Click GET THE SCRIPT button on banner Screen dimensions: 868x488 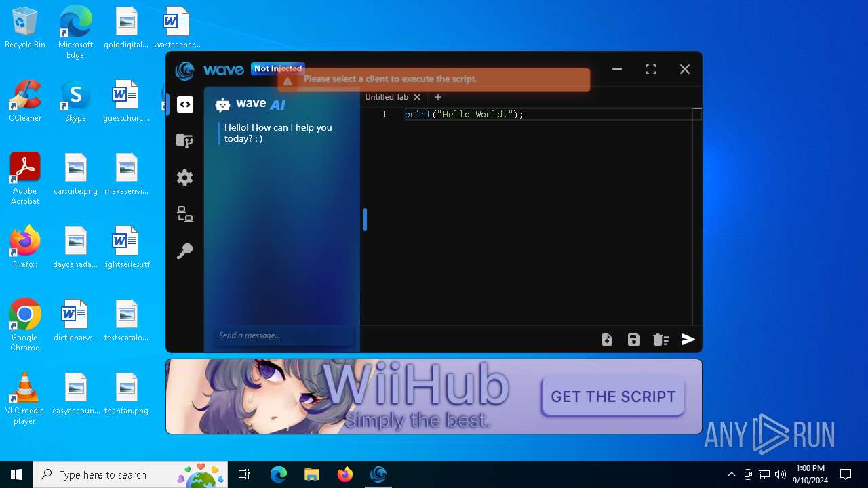point(613,396)
